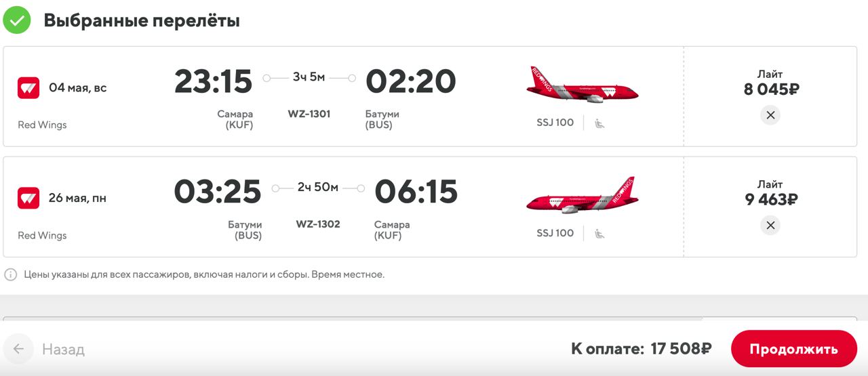
Task: Remove the 8 045₽ Самара–Батуми flight
Action: [770, 115]
